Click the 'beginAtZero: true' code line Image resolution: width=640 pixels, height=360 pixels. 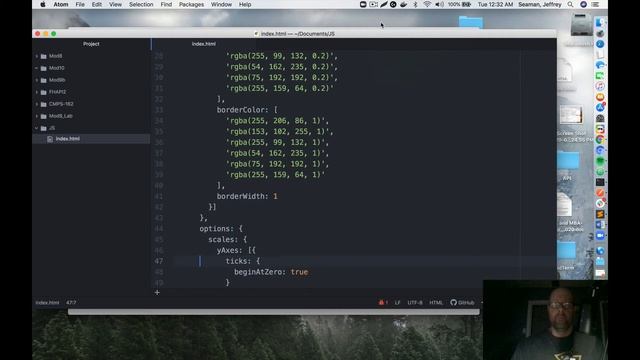(271, 272)
